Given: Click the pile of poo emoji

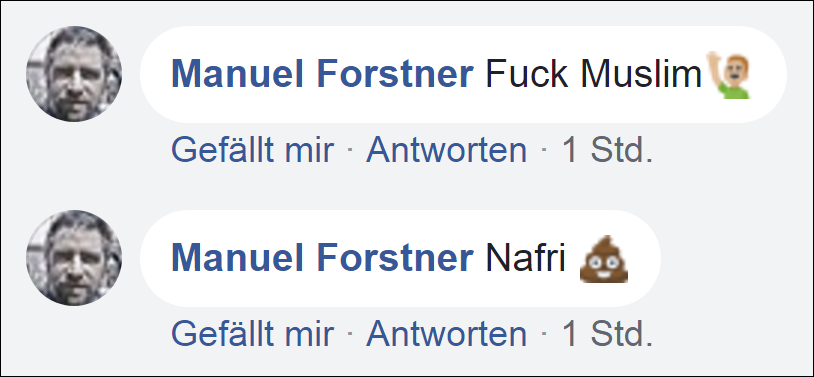Looking at the screenshot, I should (x=604, y=259).
